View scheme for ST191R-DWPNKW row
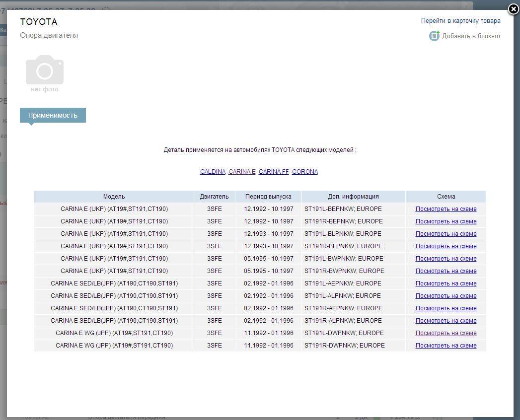The width and height of the screenshot is (520, 420). coord(446,346)
